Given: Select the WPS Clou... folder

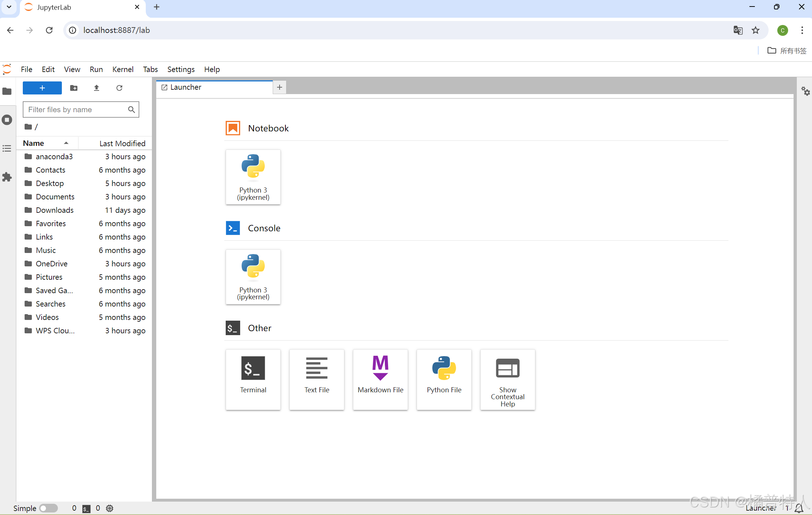Looking at the screenshot, I should click(84, 330).
